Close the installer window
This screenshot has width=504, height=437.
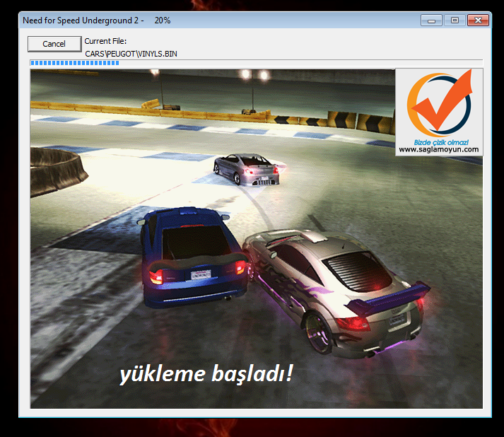(x=478, y=21)
